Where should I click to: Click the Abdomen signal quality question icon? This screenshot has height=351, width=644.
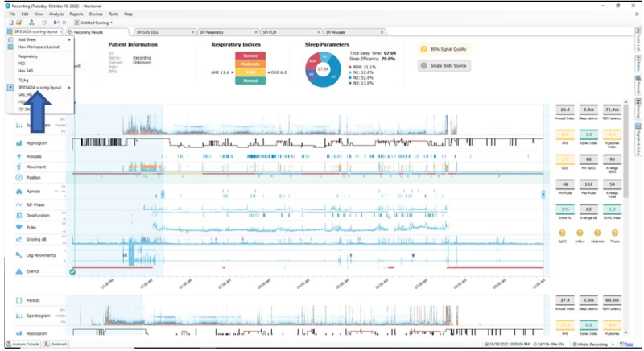point(597,233)
